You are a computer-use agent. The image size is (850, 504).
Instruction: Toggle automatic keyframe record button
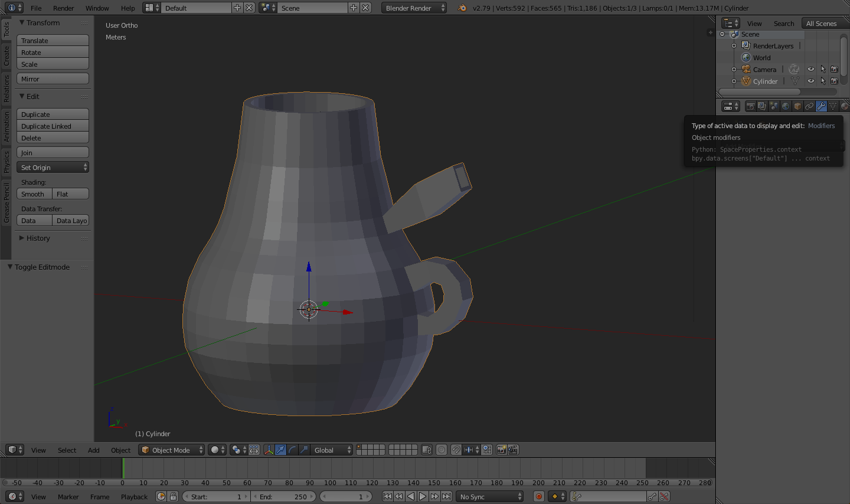point(538,496)
